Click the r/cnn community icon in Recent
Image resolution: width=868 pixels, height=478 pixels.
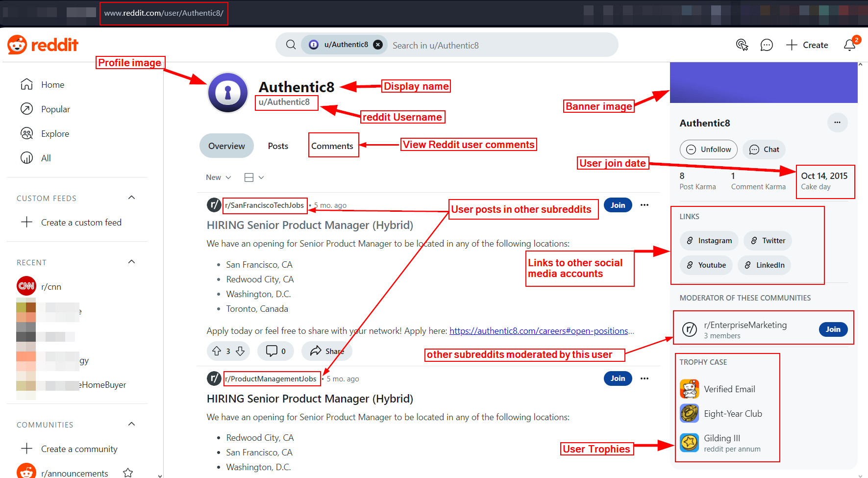coord(26,286)
